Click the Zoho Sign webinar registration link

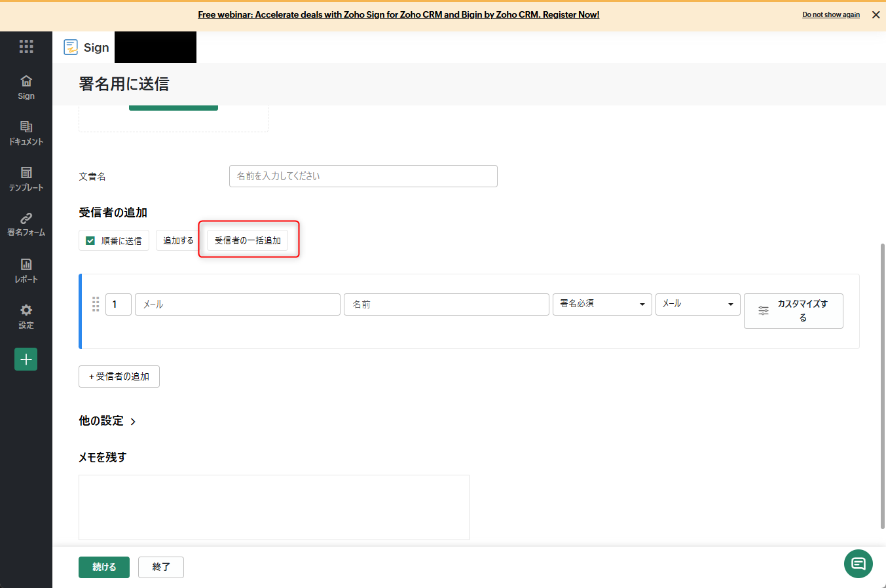tap(398, 14)
